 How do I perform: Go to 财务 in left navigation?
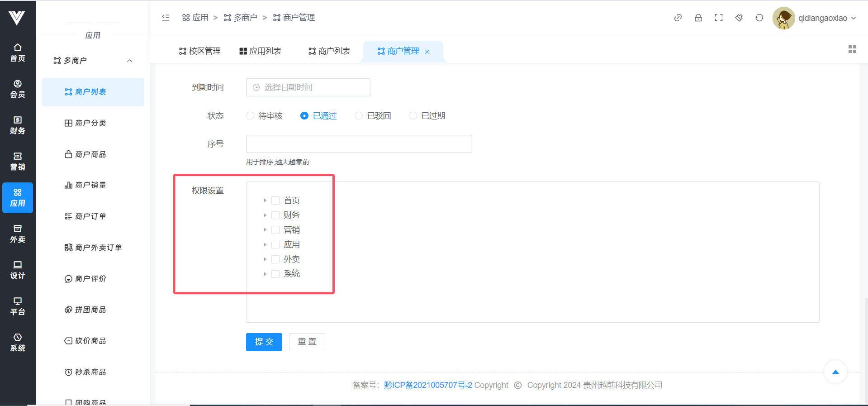point(18,125)
